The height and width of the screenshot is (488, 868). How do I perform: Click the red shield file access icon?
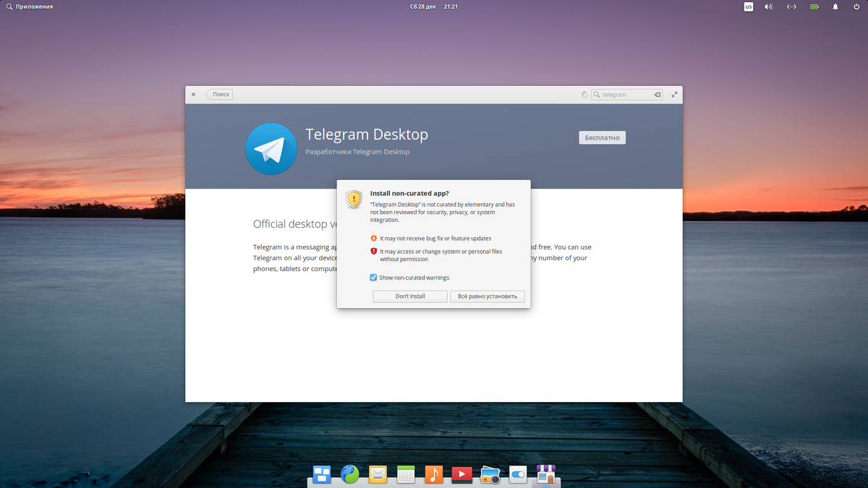point(374,252)
